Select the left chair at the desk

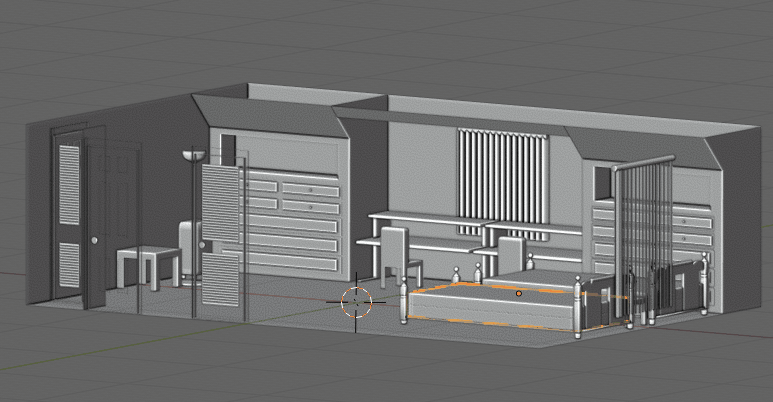click(393, 253)
